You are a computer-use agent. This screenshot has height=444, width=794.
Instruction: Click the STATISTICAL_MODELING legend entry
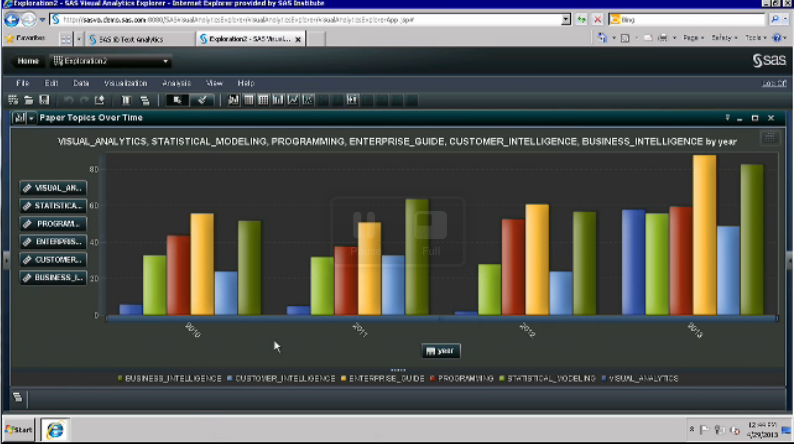547,378
